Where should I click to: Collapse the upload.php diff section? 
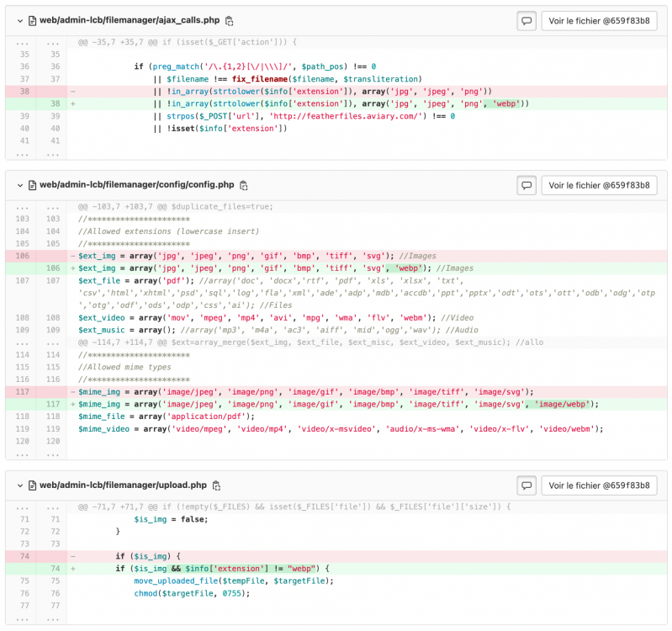click(x=19, y=485)
